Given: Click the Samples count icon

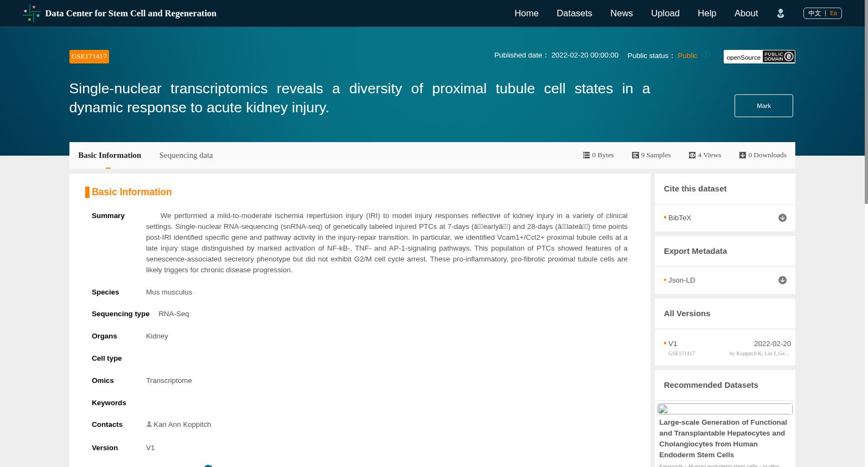Looking at the screenshot, I should point(635,155).
